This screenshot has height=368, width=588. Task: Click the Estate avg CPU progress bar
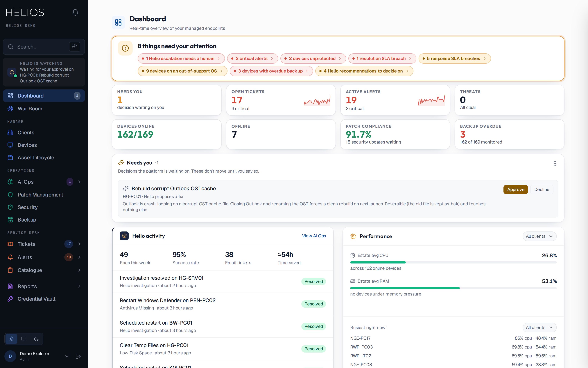point(453,262)
